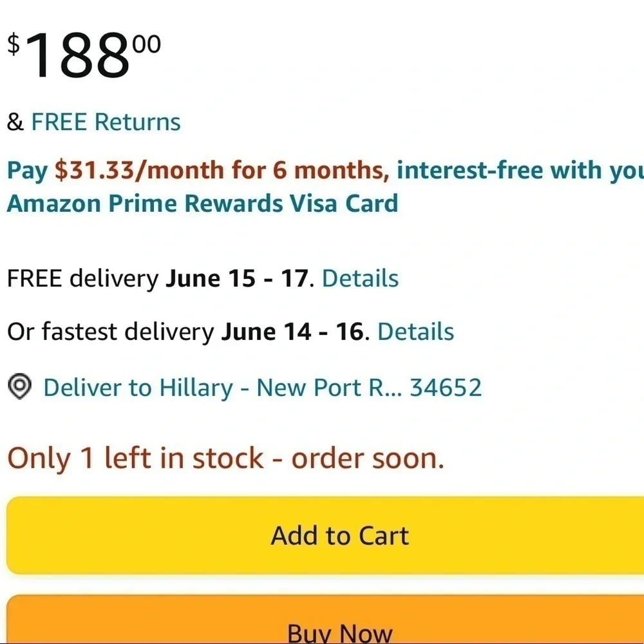
Task: Click the Only 1 left in stock message
Action: 226,458
